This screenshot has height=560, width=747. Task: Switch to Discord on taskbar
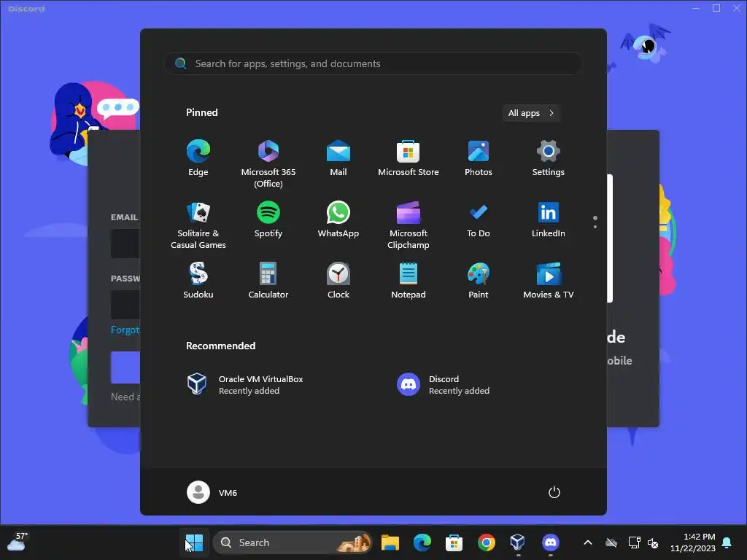(550, 542)
